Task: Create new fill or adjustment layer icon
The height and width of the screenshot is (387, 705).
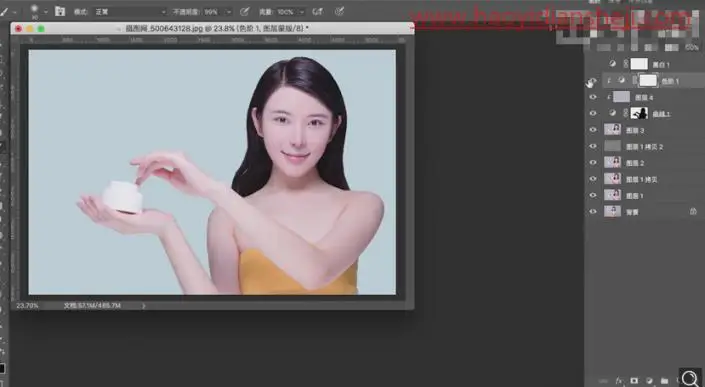Action: point(649,381)
